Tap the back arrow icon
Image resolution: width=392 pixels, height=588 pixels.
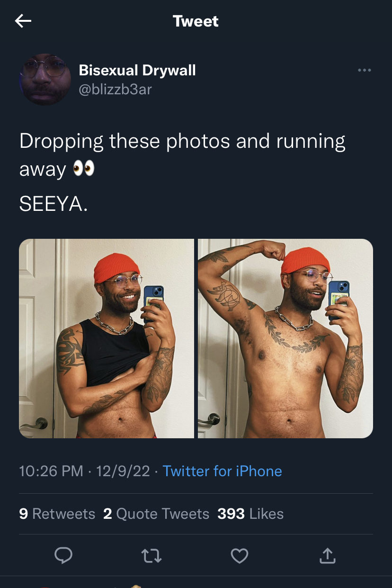[x=23, y=21]
